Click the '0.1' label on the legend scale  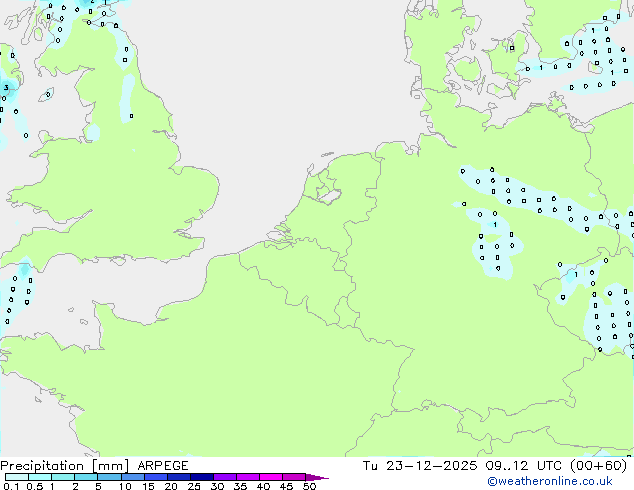click(x=10, y=487)
